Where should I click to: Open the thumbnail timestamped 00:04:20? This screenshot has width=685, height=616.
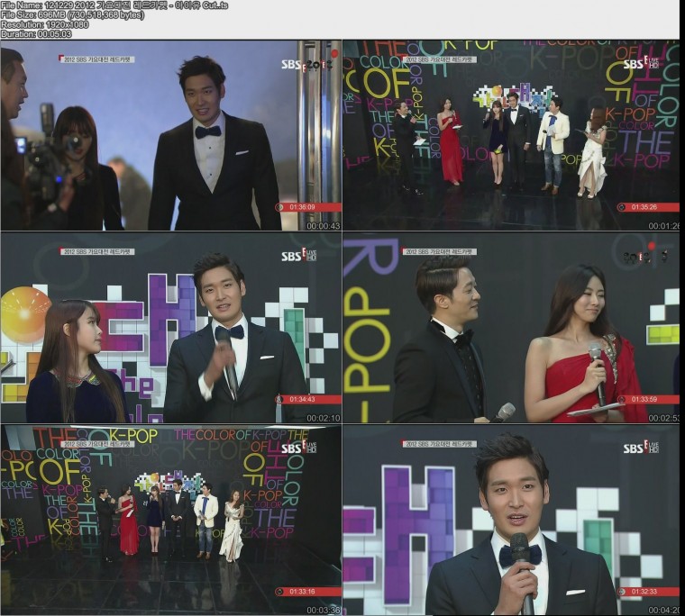(512, 520)
